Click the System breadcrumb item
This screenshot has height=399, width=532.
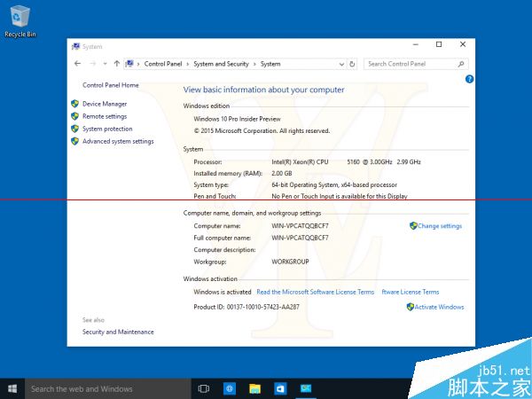(x=270, y=64)
